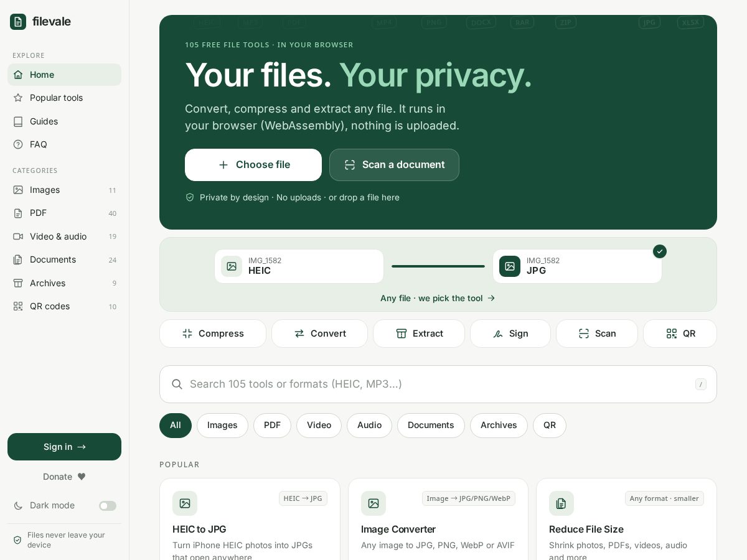Image resolution: width=747 pixels, height=560 pixels.
Task: Select the Images filter chip
Action: (222, 426)
